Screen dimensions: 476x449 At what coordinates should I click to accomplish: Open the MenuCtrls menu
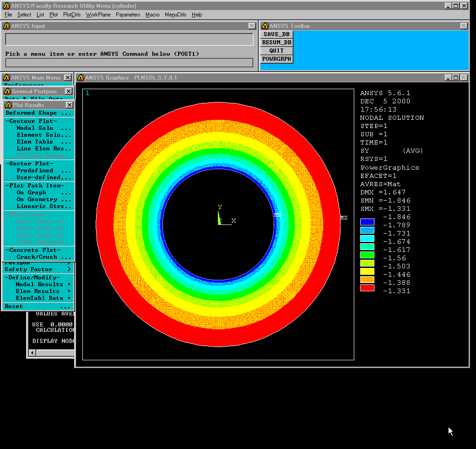click(x=175, y=15)
